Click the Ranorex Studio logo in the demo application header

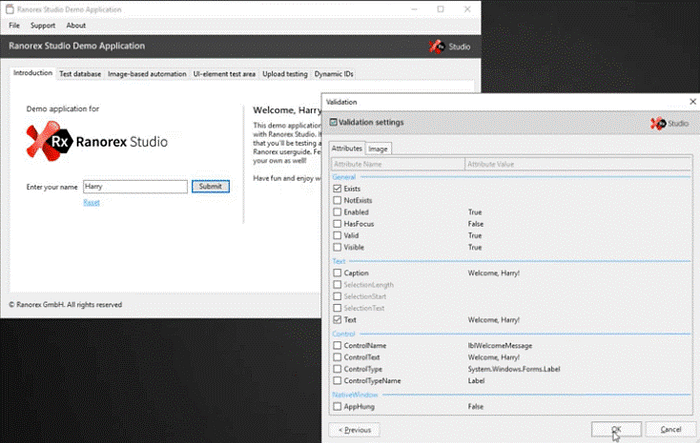450,46
